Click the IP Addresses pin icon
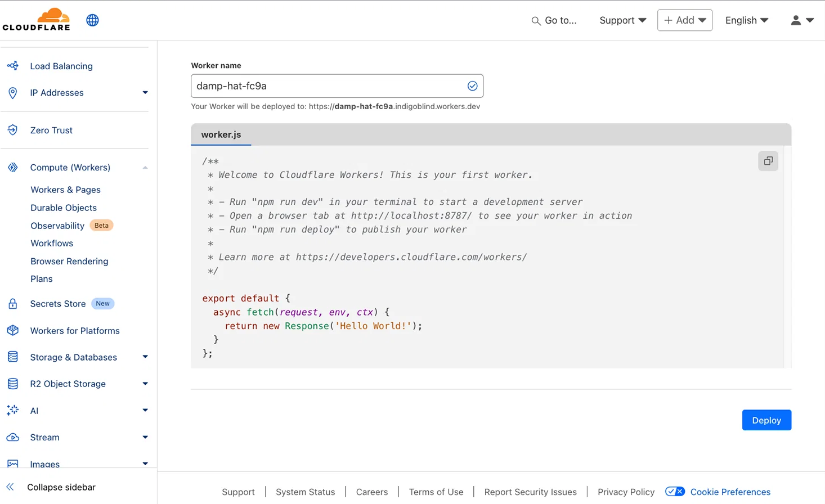Viewport: 825px width, 504px height. pos(13,93)
